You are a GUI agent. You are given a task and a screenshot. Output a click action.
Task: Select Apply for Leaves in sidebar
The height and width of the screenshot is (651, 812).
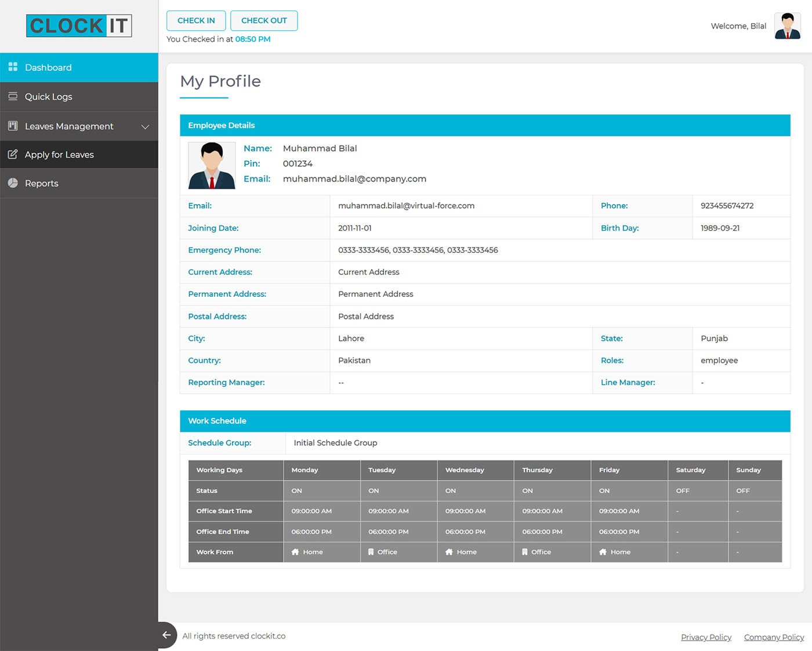pos(59,155)
